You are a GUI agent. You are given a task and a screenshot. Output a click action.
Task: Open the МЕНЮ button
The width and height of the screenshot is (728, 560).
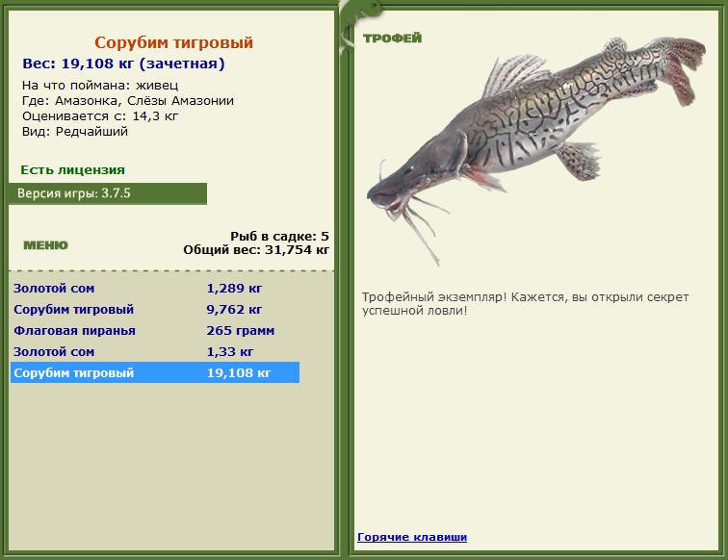pyautogui.click(x=45, y=245)
